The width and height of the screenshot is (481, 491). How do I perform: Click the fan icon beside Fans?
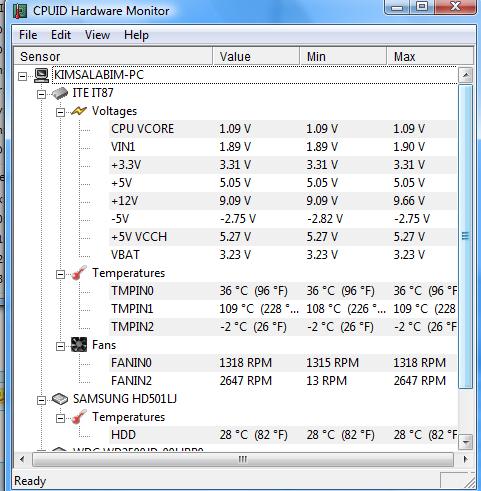coord(79,345)
